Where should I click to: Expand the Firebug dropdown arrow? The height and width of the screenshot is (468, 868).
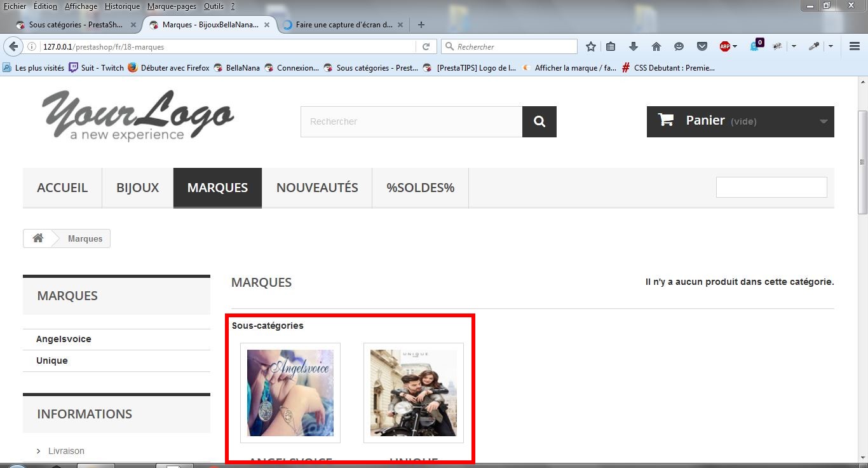pyautogui.click(x=794, y=46)
